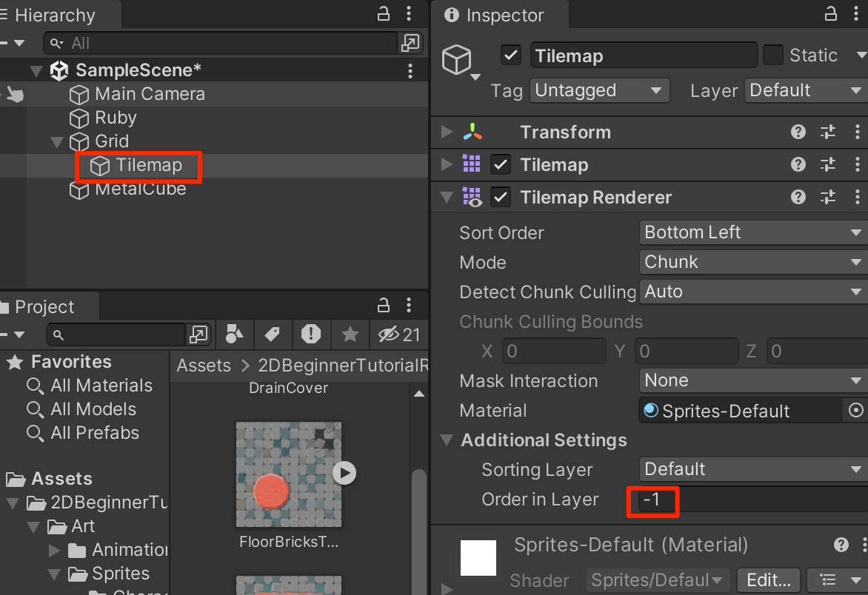The height and width of the screenshot is (595, 868).
Task: Select the Project tab
Action: (43, 307)
